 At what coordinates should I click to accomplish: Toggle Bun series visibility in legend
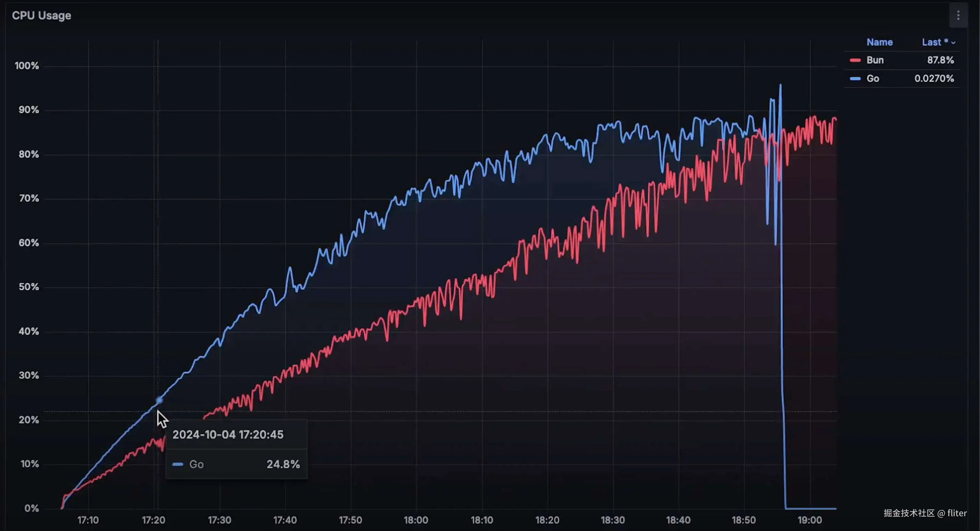click(x=875, y=60)
